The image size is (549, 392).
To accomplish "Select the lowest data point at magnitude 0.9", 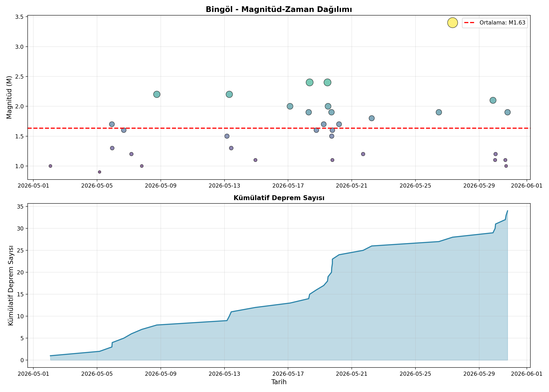I will (99, 172).
